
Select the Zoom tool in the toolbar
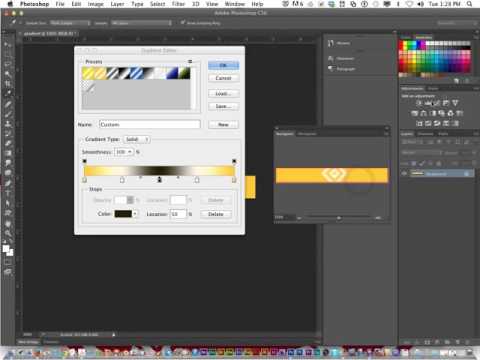click(x=8, y=233)
